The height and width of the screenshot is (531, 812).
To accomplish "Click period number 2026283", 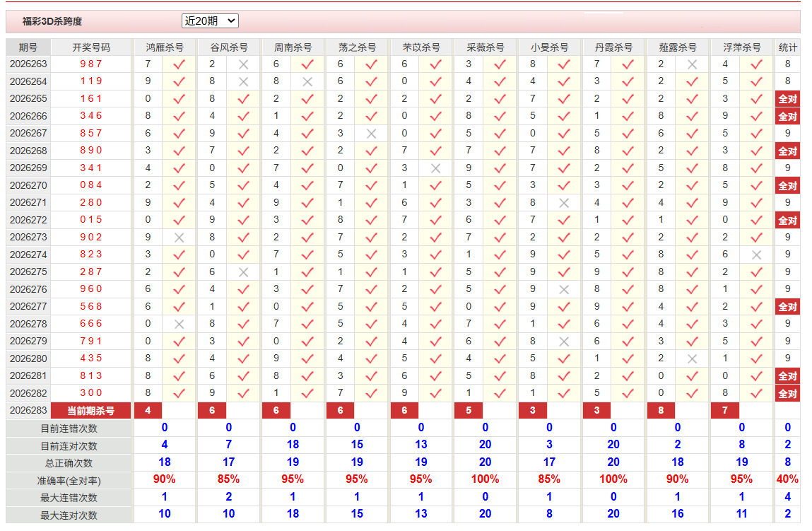I will [x=28, y=410].
